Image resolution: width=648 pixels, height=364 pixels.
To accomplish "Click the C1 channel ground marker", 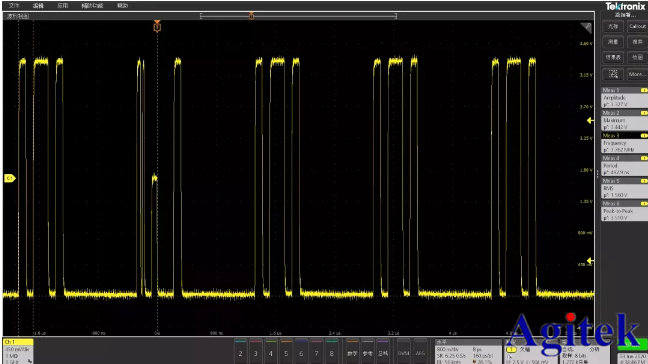I will pos(10,178).
